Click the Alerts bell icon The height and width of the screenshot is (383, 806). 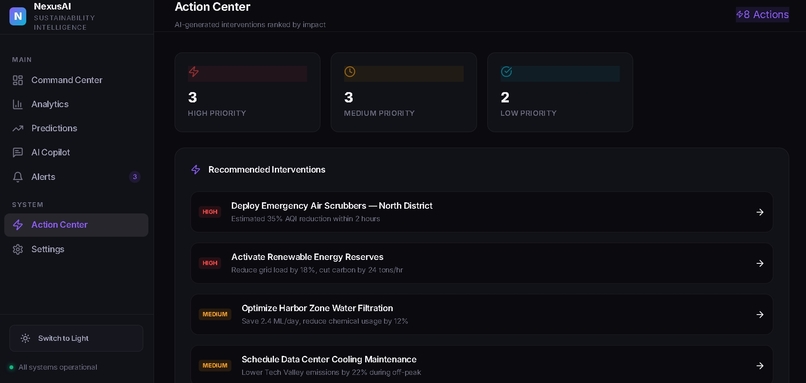[18, 177]
